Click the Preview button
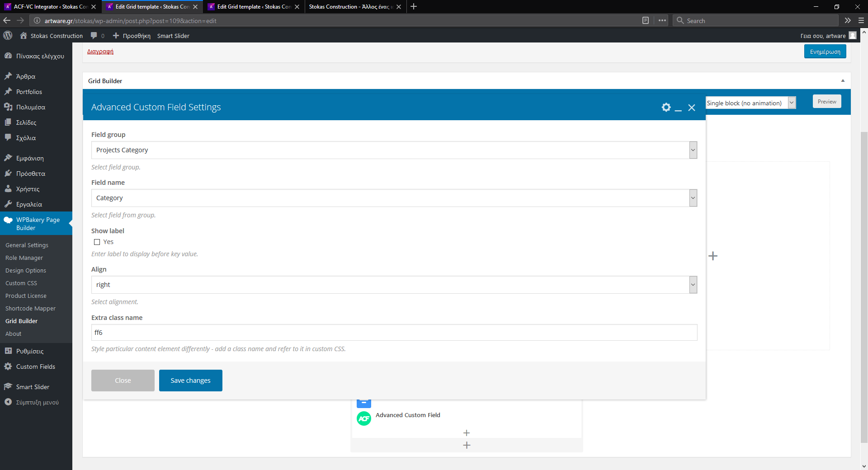Viewport: 868px width, 470px height. (x=827, y=102)
